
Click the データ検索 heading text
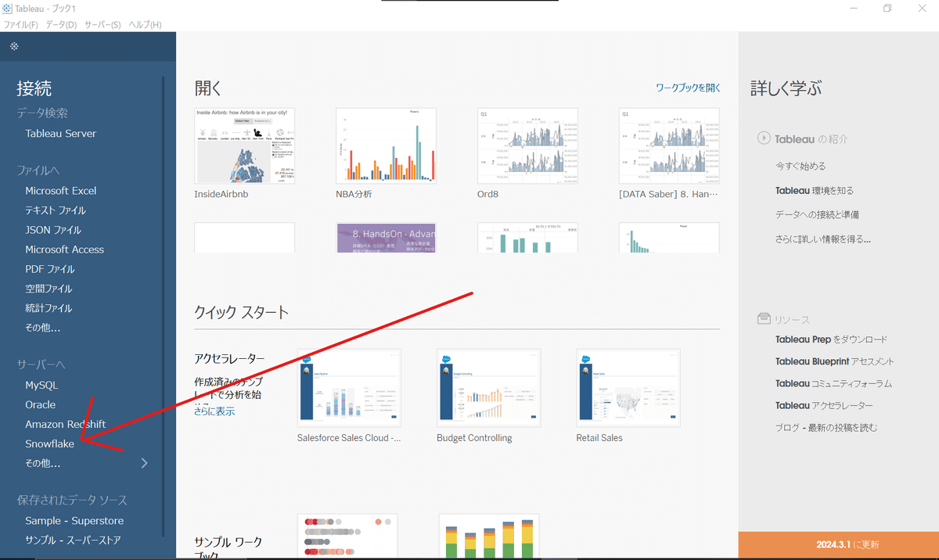42,113
